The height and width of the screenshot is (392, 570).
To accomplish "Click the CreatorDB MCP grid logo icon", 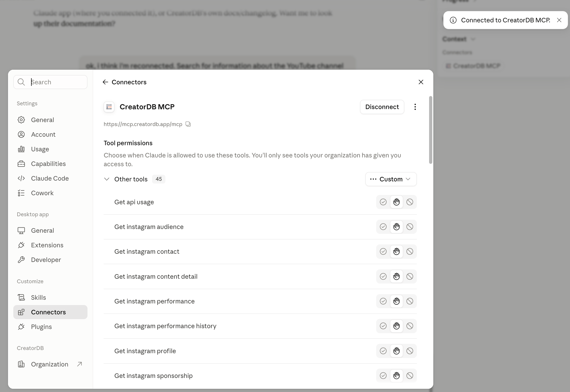I will tap(109, 107).
